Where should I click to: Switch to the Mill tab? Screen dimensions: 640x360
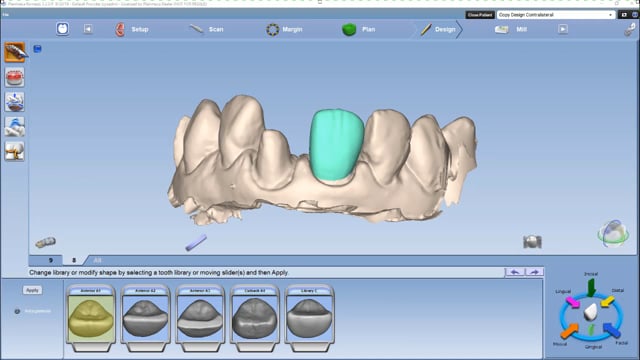(x=511, y=29)
